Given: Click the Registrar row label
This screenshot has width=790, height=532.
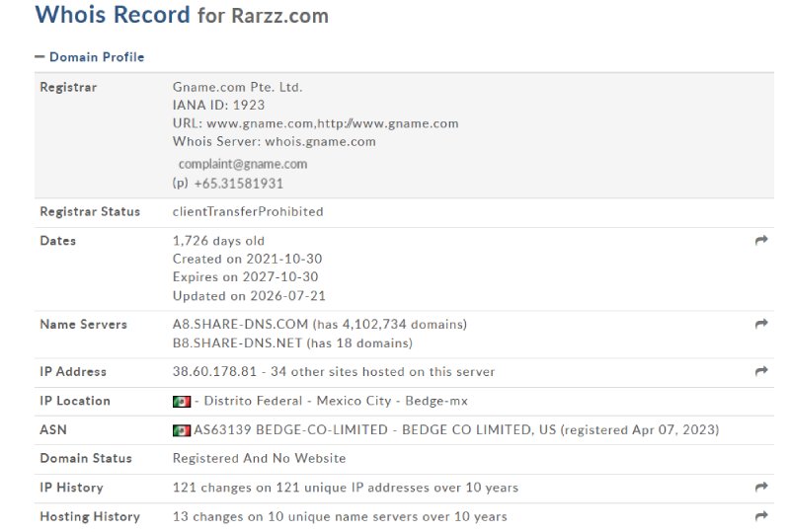Looking at the screenshot, I should [68, 87].
